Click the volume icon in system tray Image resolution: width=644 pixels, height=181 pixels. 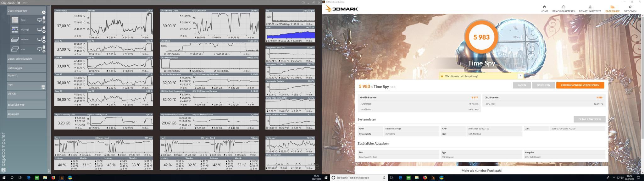[x=622, y=178]
